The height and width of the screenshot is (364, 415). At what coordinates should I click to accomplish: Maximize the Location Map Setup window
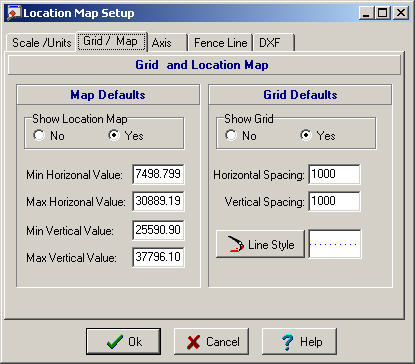click(x=383, y=13)
